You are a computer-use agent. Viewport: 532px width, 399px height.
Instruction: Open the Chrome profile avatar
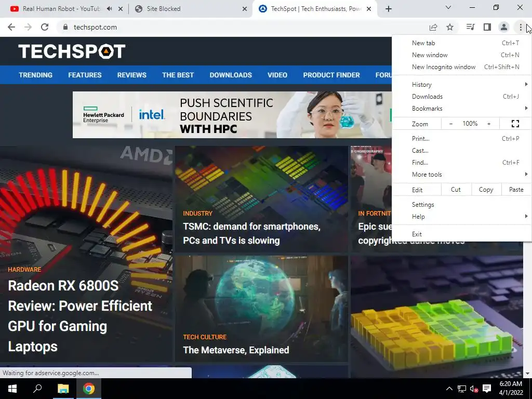504,27
